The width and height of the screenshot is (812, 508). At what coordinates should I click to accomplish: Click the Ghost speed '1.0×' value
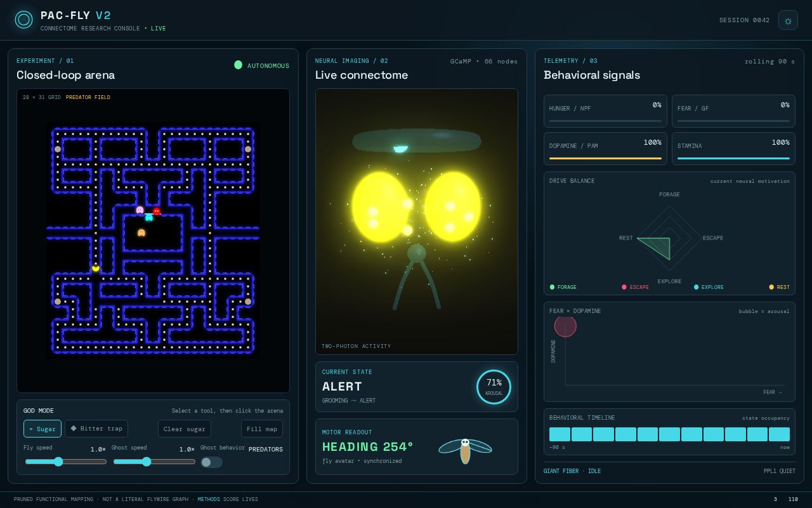(187, 450)
